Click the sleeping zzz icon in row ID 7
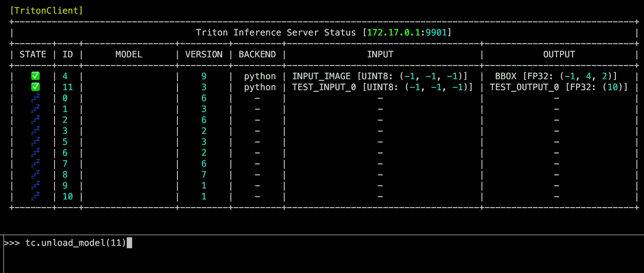The width and height of the screenshot is (644, 273). [x=36, y=163]
